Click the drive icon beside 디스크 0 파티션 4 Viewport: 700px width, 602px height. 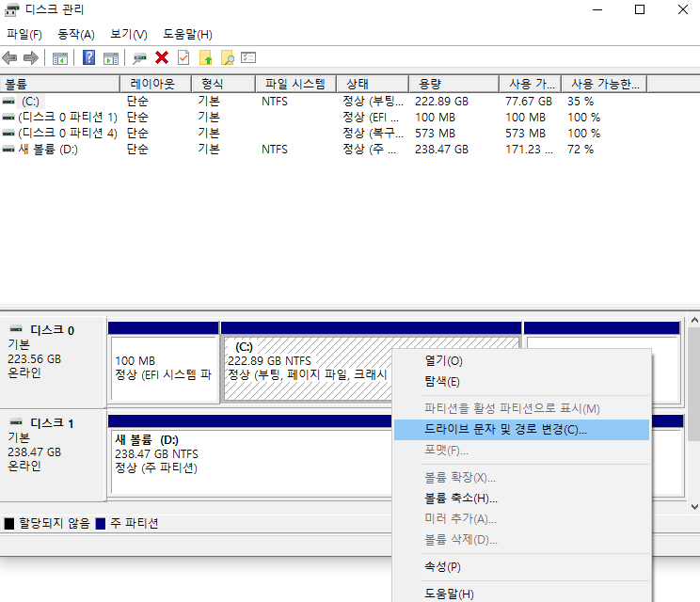pos(8,134)
